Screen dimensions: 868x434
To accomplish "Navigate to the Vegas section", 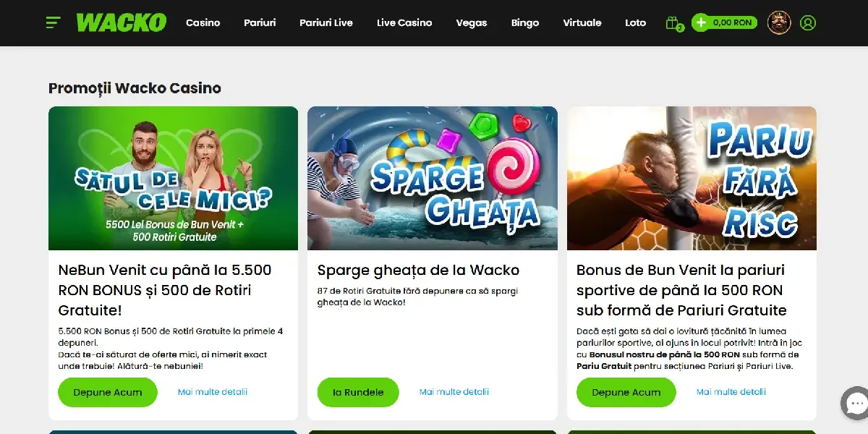I will pos(472,22).
